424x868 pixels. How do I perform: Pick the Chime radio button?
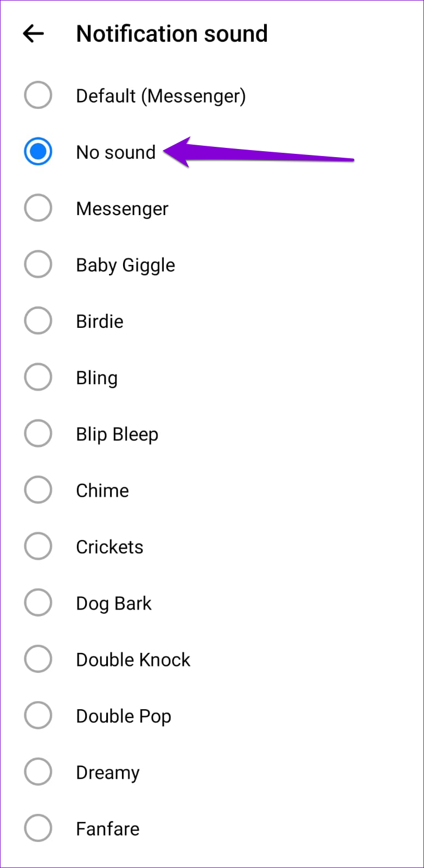(x=38, y=490)
